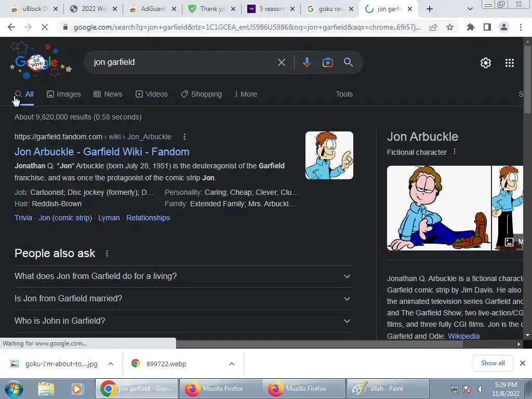Select the All results tab

(24, 94)
